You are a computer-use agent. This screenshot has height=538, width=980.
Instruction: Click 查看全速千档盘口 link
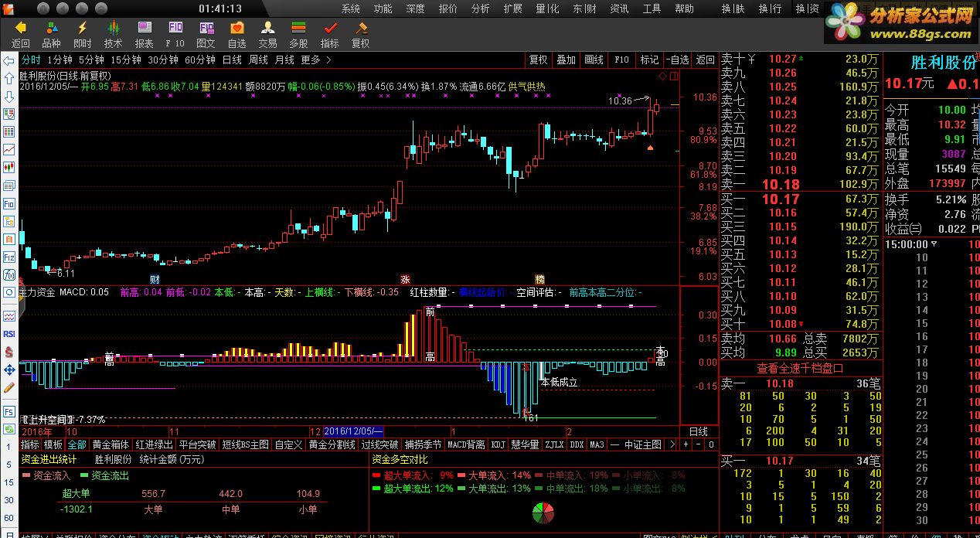click(800, 368)
